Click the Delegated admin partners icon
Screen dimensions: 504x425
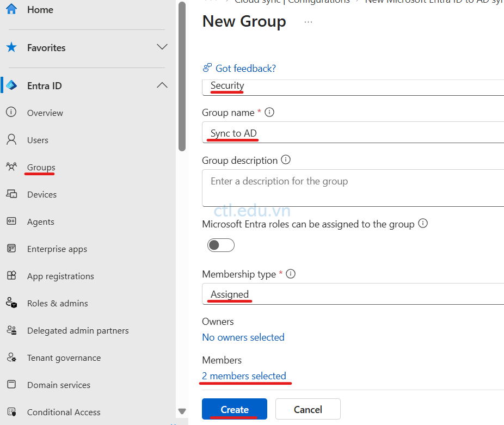point(11,330)
